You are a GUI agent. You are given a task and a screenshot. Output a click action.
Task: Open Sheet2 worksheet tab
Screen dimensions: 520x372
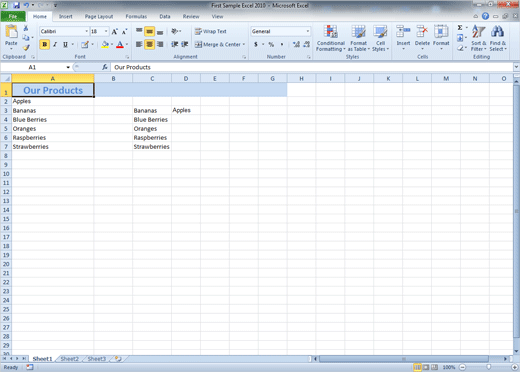click(70, 359)
